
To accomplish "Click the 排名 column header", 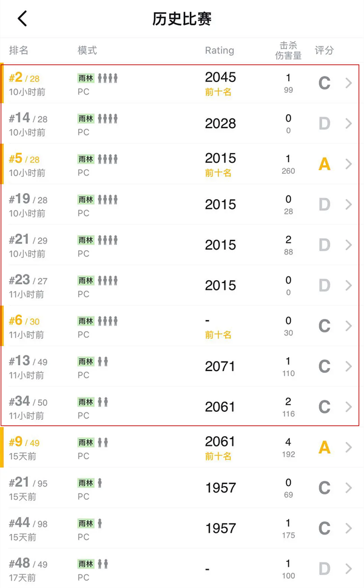I will coord(19,50).
